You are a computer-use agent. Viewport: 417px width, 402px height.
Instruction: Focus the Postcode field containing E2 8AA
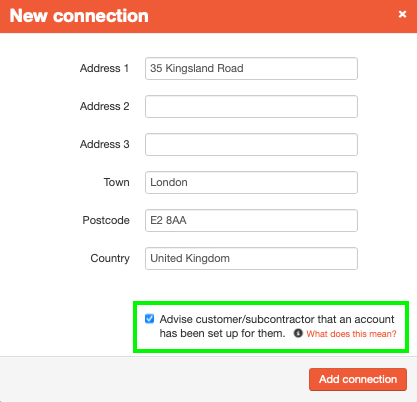251,221
